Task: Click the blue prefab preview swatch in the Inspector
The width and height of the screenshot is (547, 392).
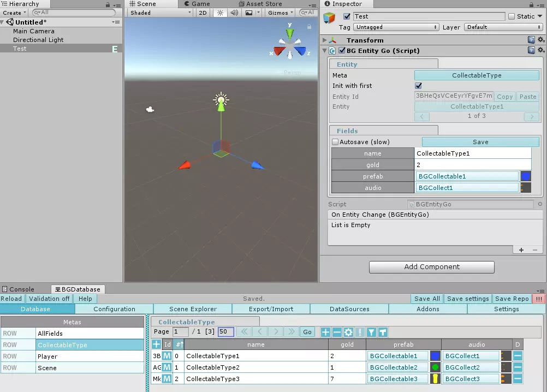Action: pos(526,176)
